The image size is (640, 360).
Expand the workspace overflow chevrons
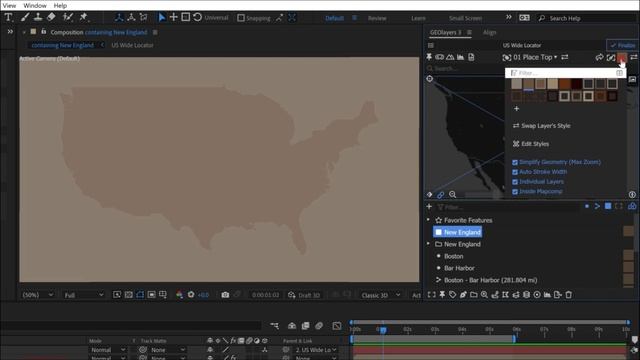[509, 17]
